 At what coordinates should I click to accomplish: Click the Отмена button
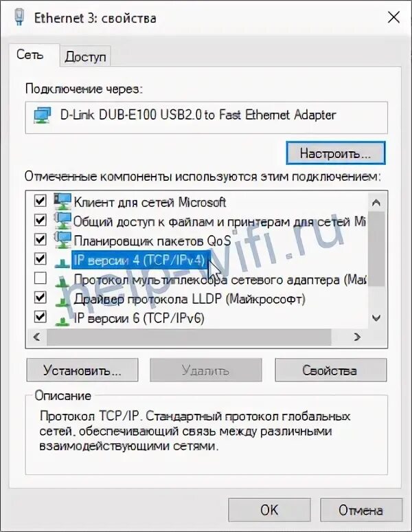pos(360,510)
